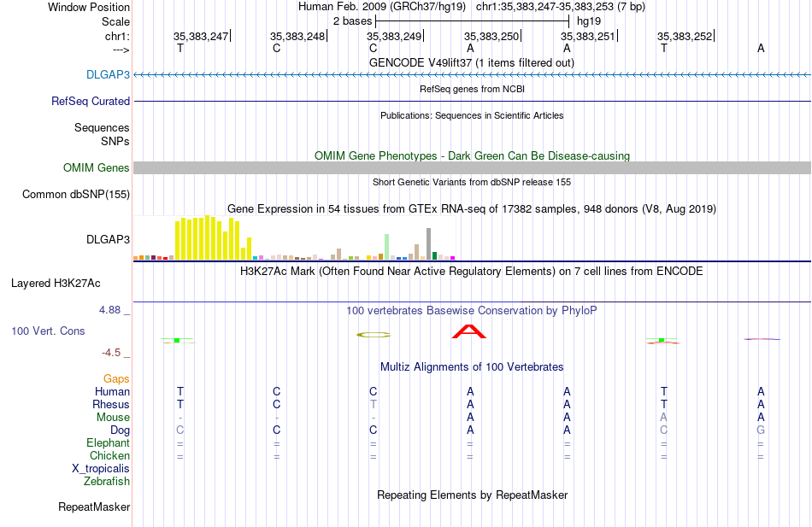Image resolution: width=812 pixels, height=527 pixels.
Task: Click the orange Gaps row label
Action: coord(116,379)
